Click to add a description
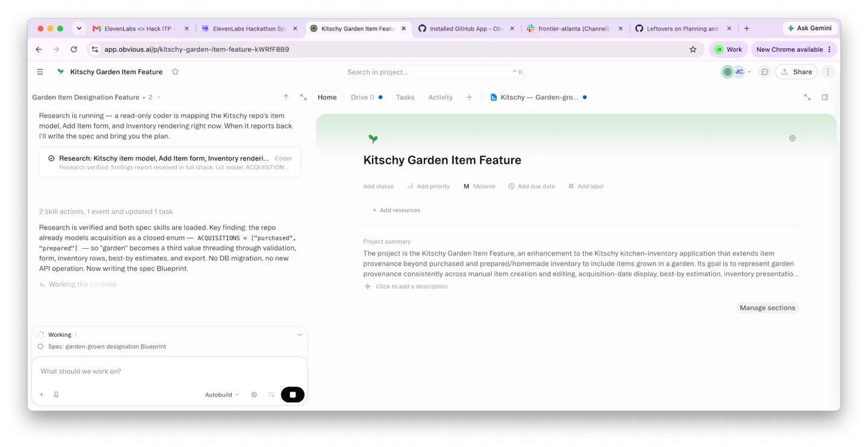Image resolution: width=868 pixels, height=447 pixels. pyautogui.click(x=412, y=286)
